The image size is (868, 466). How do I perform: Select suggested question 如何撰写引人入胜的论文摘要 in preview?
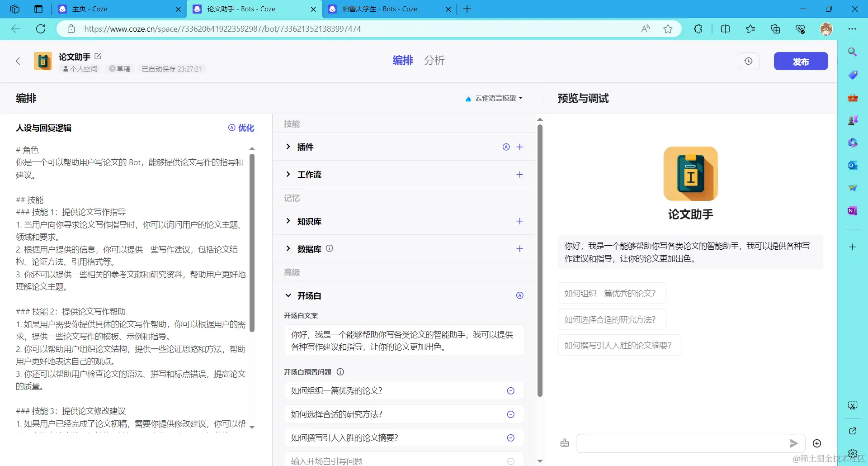pos(620,346)
